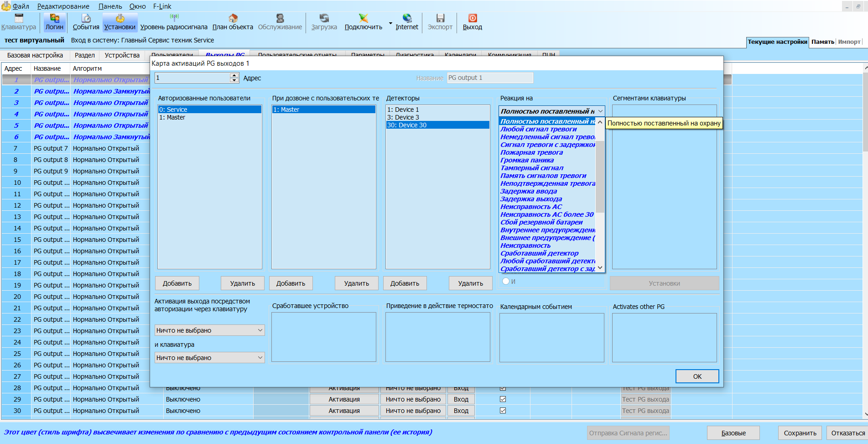Viewport: 868px width, 444px height.
Task: Increase address with stepper up arrow
Action: coord(234,75)
